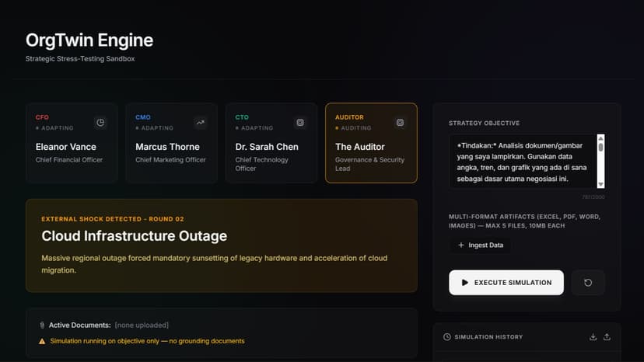This screenshot has width=644, height=362.
Task: Click the Active Documents paperclip icon
Action: pos(42,325)
